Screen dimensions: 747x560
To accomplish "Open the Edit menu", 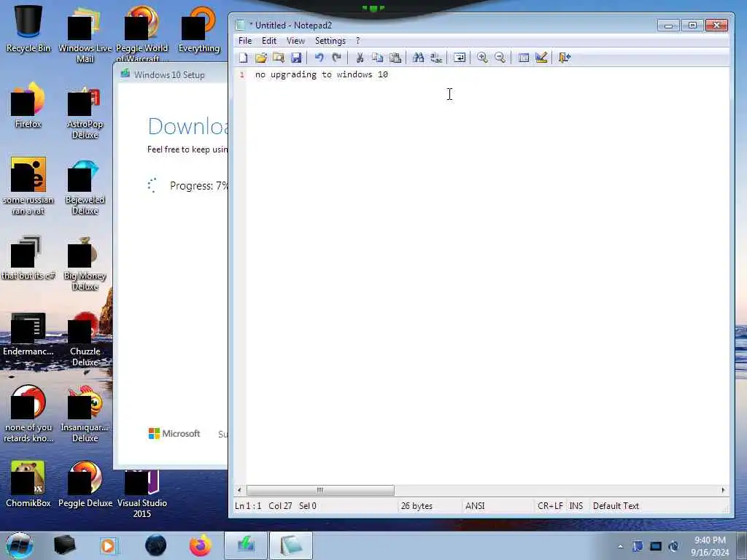I will [x=268, y=41].
